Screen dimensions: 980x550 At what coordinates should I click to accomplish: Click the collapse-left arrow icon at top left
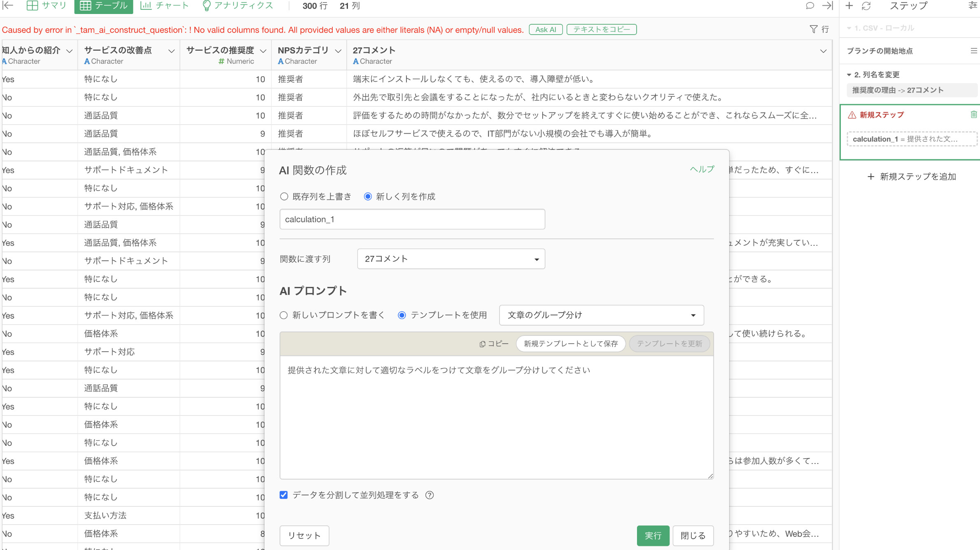(8, 6)
